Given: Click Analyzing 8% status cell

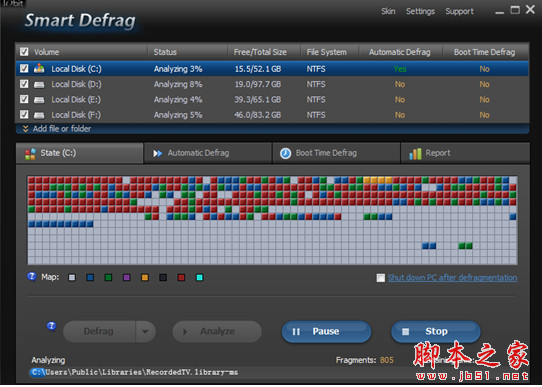Looking at the screenshot, I should pyautogui.click(x=178, y=84).
